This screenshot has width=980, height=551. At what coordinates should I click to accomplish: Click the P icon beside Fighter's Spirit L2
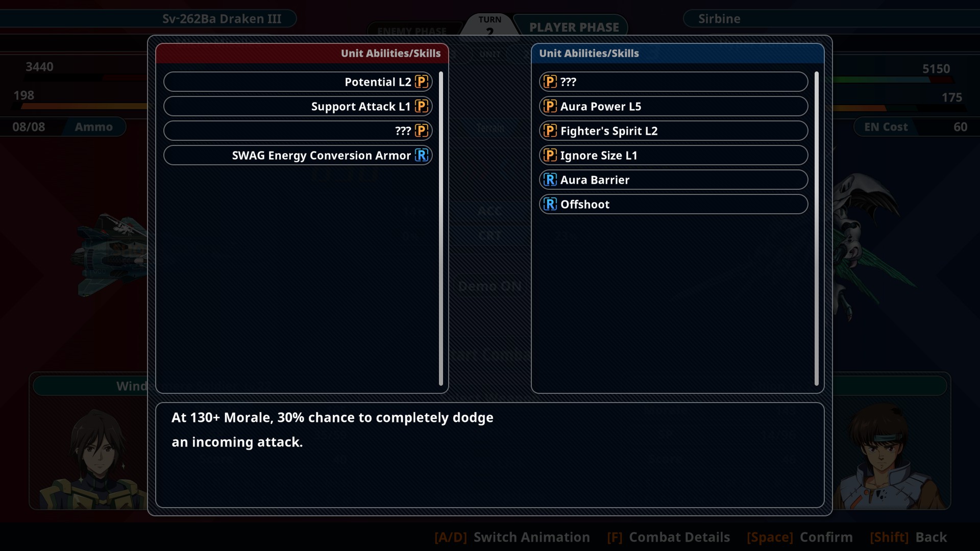(550, 131)
